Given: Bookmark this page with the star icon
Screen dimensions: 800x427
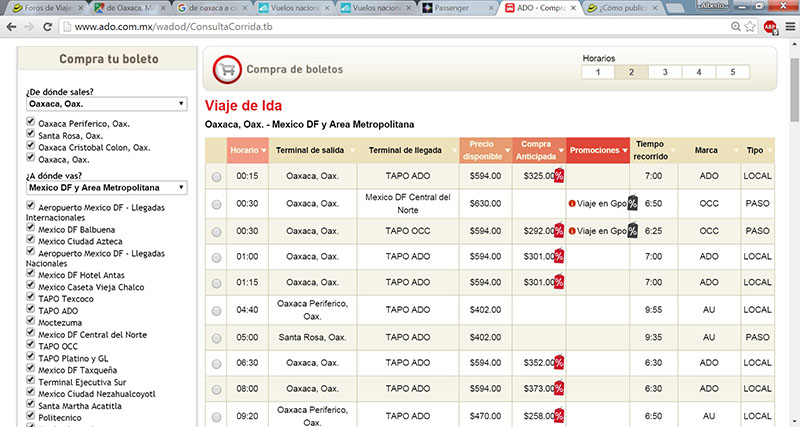Looking at the screenshot, I should tap(749, 27).
